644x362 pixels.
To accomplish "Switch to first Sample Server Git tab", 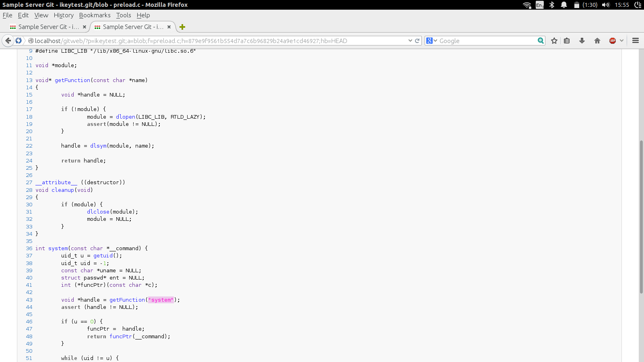I will pos(48,27).
